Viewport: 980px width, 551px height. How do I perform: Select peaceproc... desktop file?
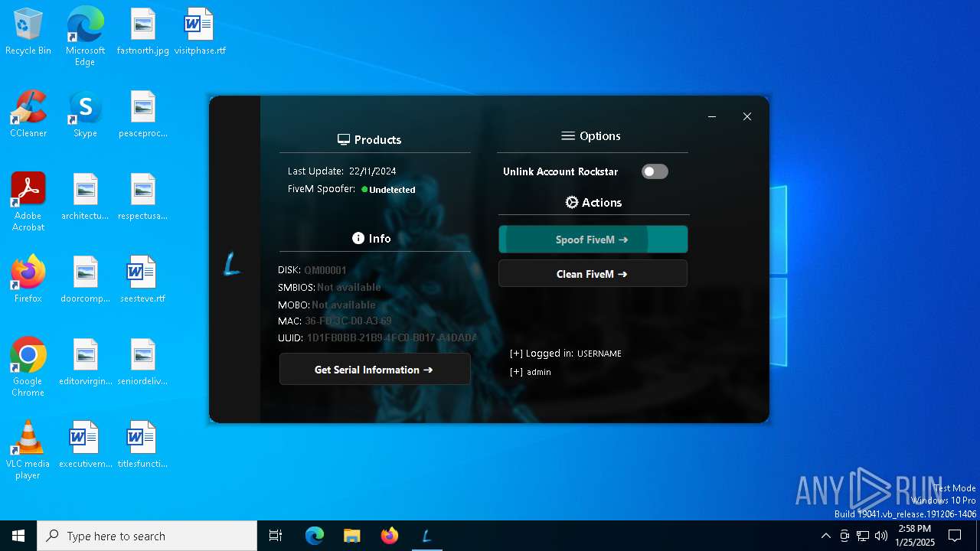[x=143, y=115]
